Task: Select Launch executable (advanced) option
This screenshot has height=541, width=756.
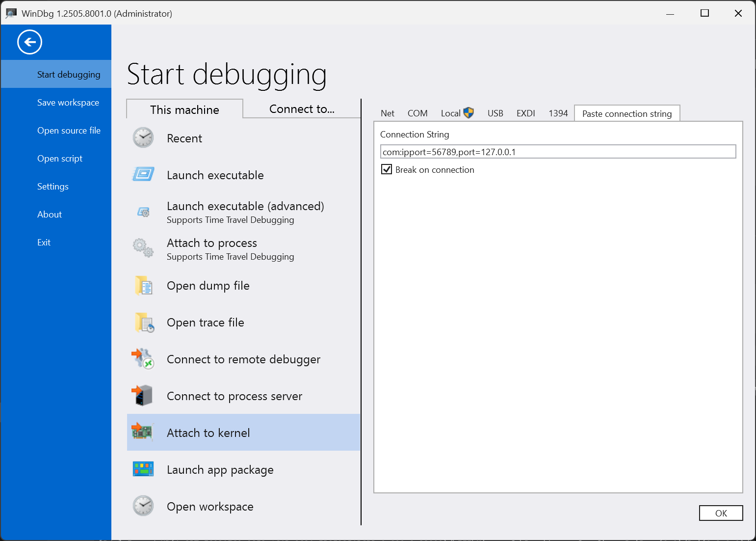Action: pyautogui.click(x=243, y=212)
